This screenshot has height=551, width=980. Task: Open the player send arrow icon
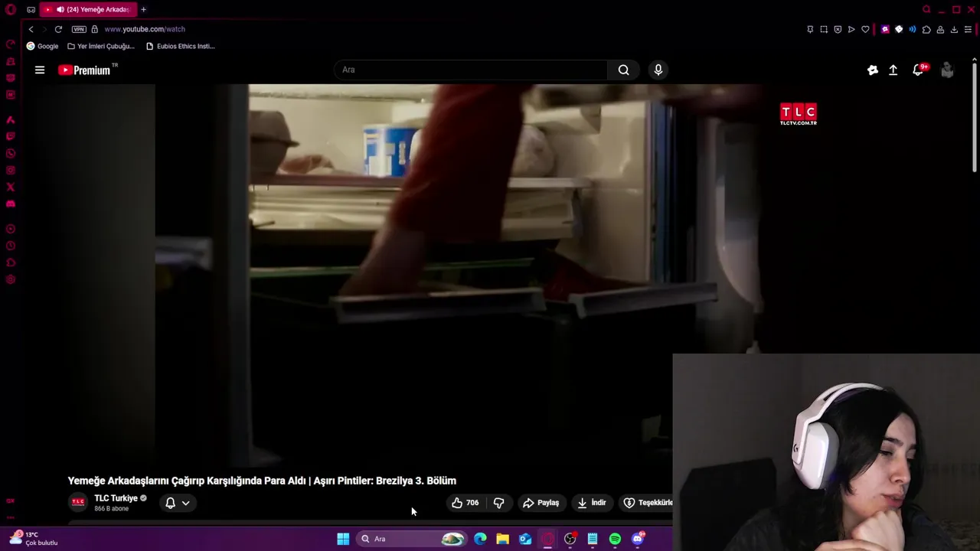click(851, 29)
